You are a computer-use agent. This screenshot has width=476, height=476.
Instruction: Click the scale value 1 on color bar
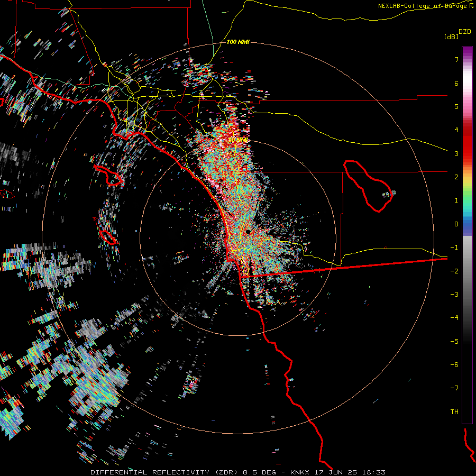(x=456, y=200)
